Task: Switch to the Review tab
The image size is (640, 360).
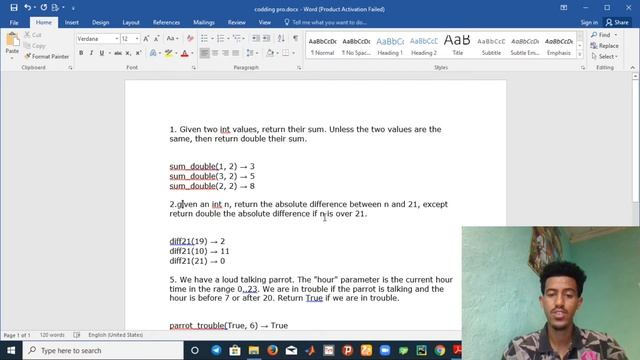Action: click(x=237, y=22)
